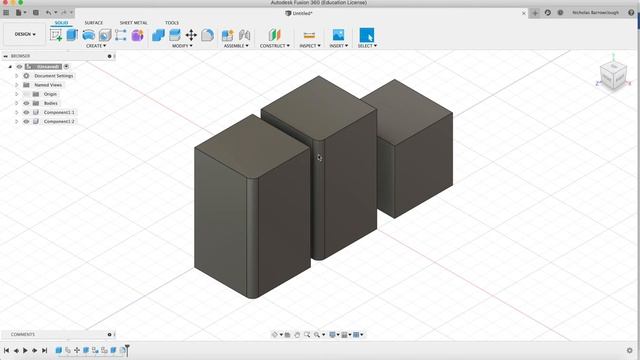Expand the Origin node
Viewport: 640px width, 360px height.
coord(17,94)
